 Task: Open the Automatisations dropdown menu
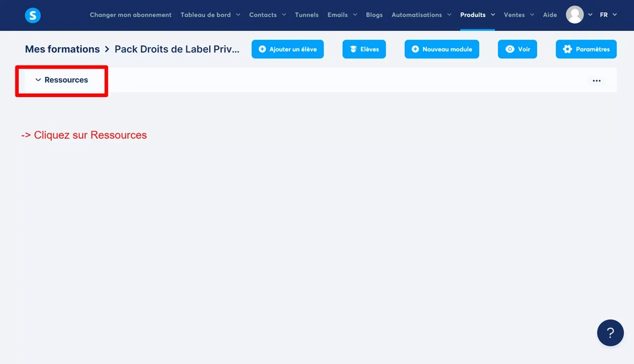click(422, 15)
